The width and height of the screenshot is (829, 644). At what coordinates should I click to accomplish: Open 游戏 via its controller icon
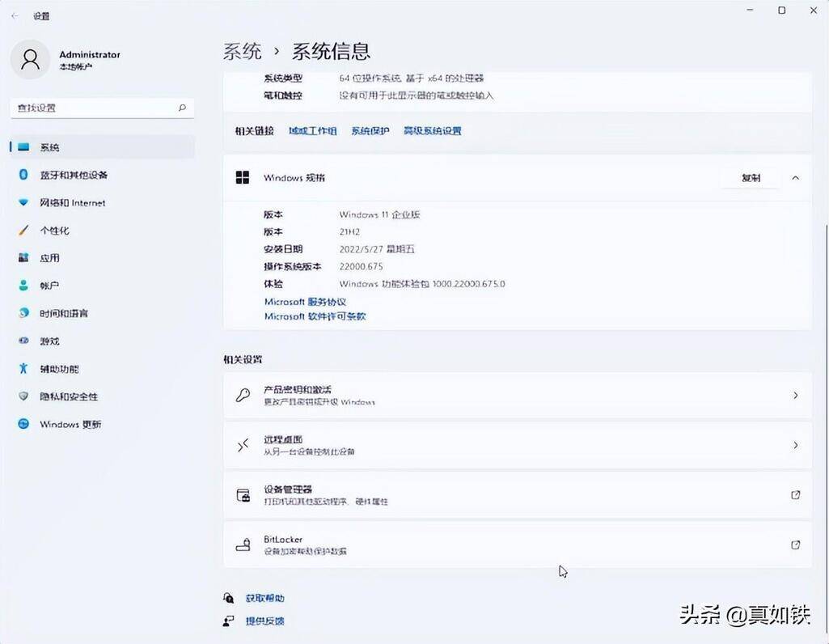tap(23, 341)
